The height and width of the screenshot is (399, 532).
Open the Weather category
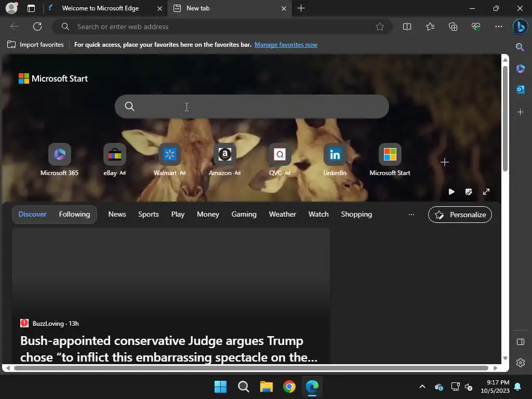pos(282,214)
